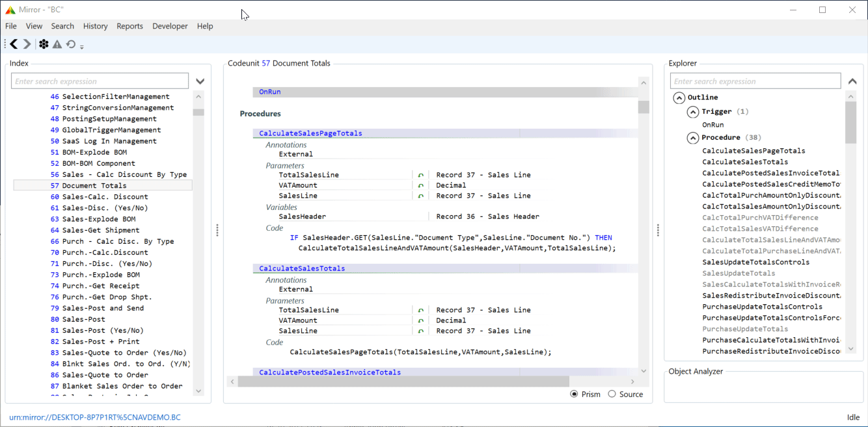Click the CalculatePostedSalesInvoiceTotals procedure header in code pane
Viewport: 868px width, 427px height.
[x=330, y=372]
